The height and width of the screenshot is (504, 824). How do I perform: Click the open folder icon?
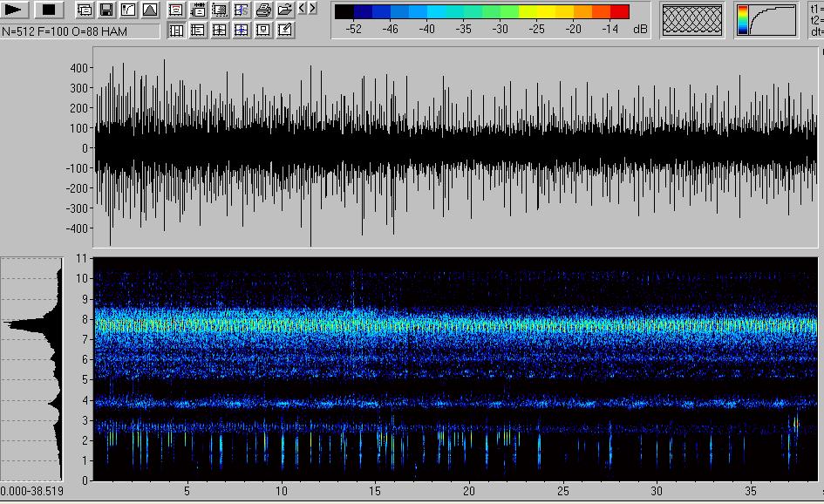click(x=284, y=10)
